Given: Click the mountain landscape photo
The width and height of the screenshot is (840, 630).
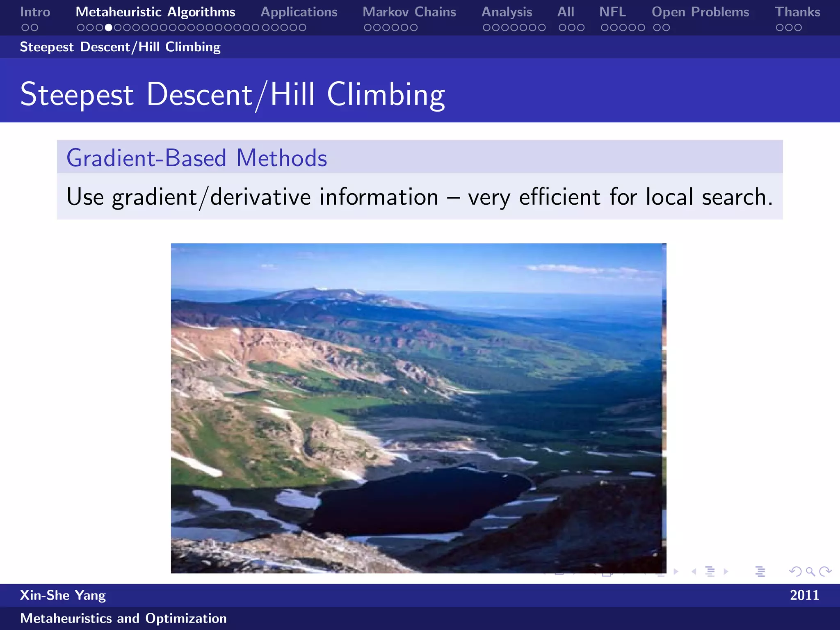Looking at the screenshot, I should (x=418, y=408).
